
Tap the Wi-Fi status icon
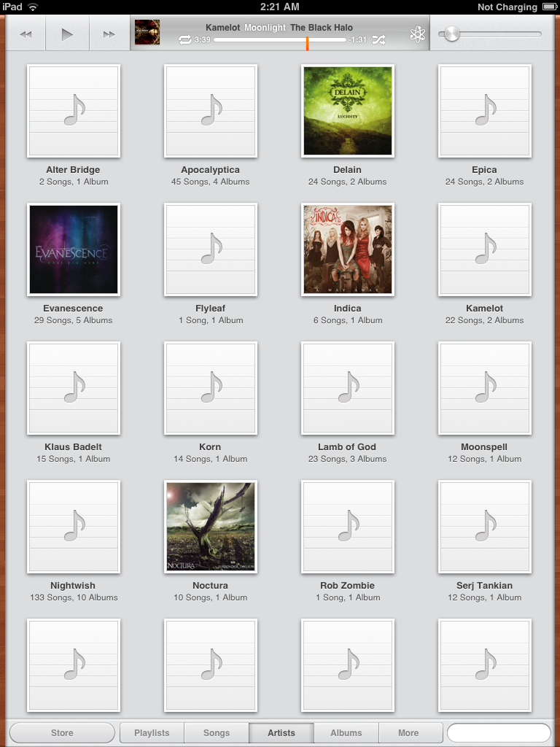tap(32, 7)
